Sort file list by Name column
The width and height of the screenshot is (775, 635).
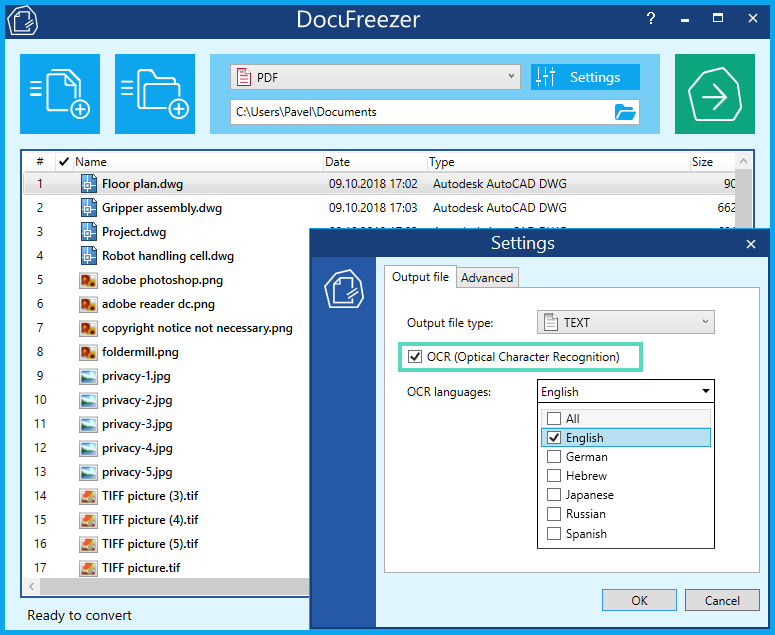pos(198,162)
